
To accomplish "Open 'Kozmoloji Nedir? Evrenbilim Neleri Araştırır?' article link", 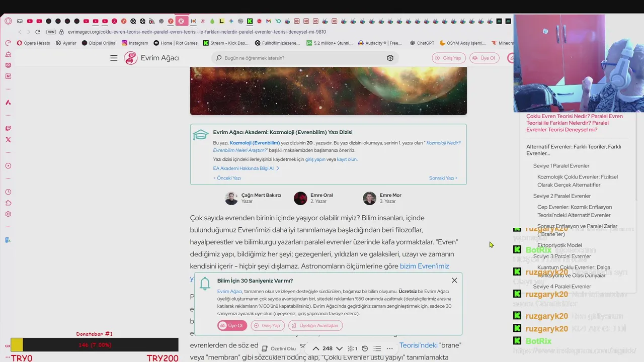I will tap(337, 146).
